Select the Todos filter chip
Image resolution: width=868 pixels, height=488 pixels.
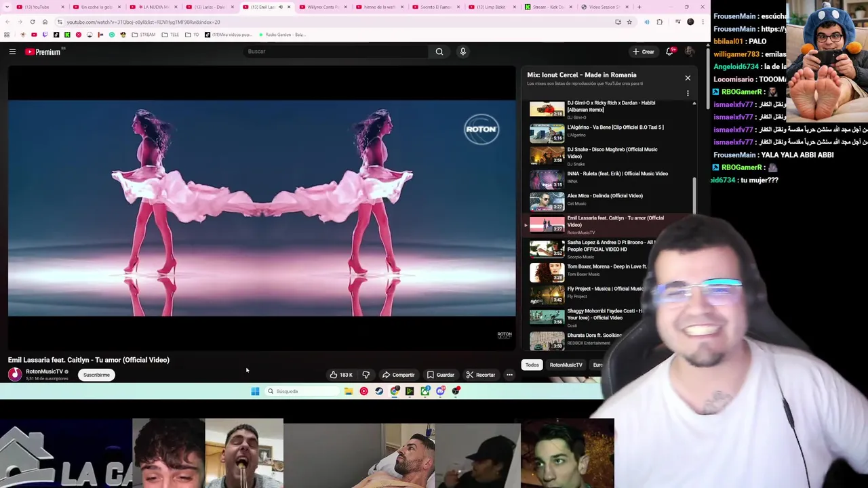click(x=532, y=365)
